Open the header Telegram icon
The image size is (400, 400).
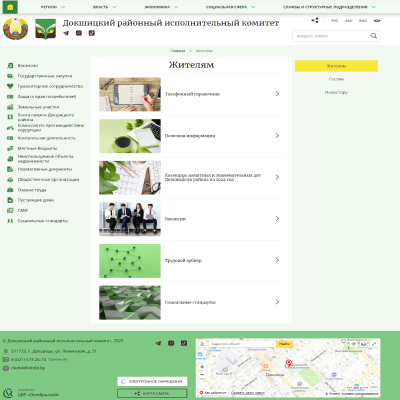pos(66,33)
